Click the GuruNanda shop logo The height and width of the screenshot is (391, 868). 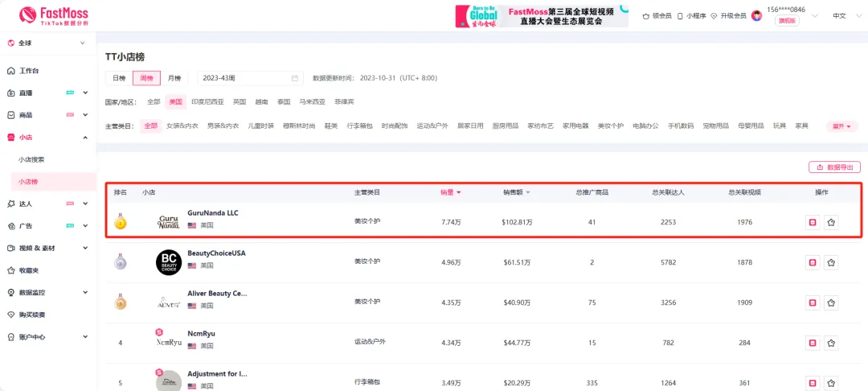pyautogui.click(x=168, y=222)
